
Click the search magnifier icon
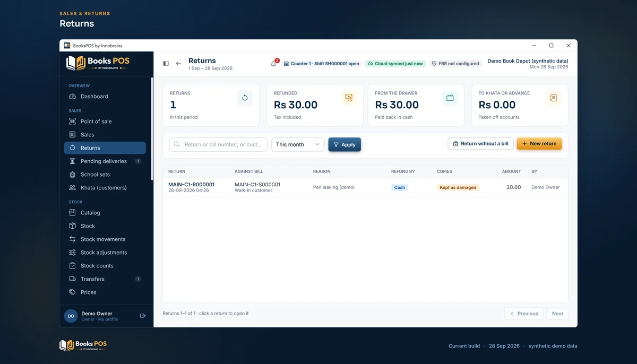[x=177, y=144]
